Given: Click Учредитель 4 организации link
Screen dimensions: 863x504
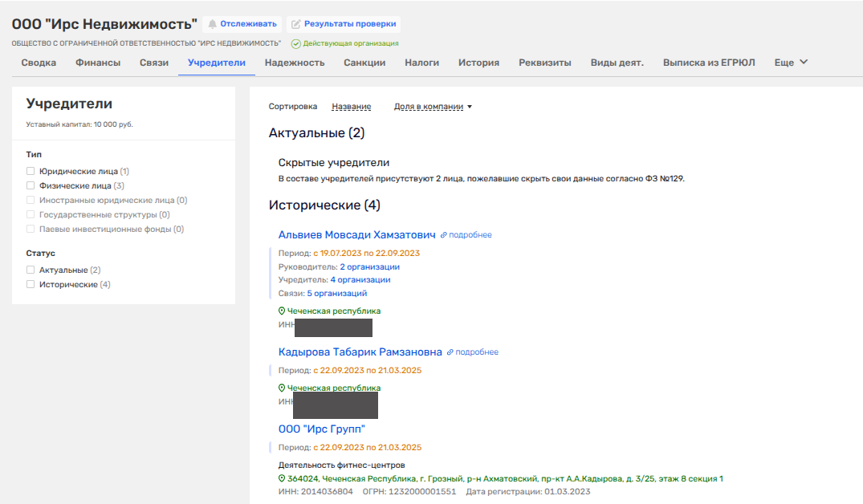Looking at the screenshot, I should click(x=360, y=279).
